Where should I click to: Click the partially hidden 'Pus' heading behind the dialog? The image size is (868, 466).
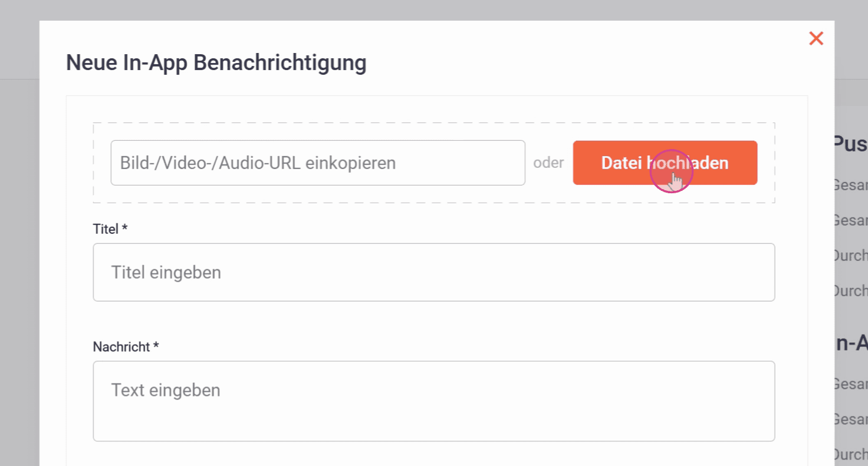click(850, 143)
